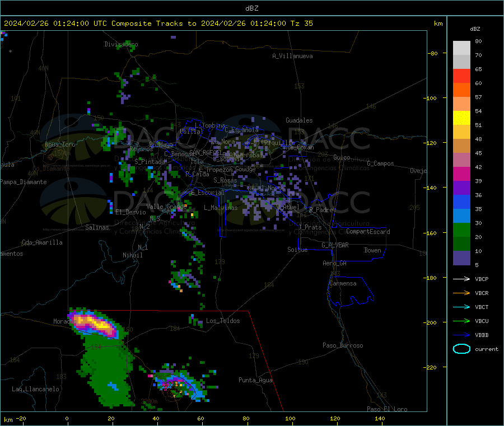Image resolution: width=504 pixels, height=426 pixels.
Task: Click the R_Padre place label
Action: point(321,210)
